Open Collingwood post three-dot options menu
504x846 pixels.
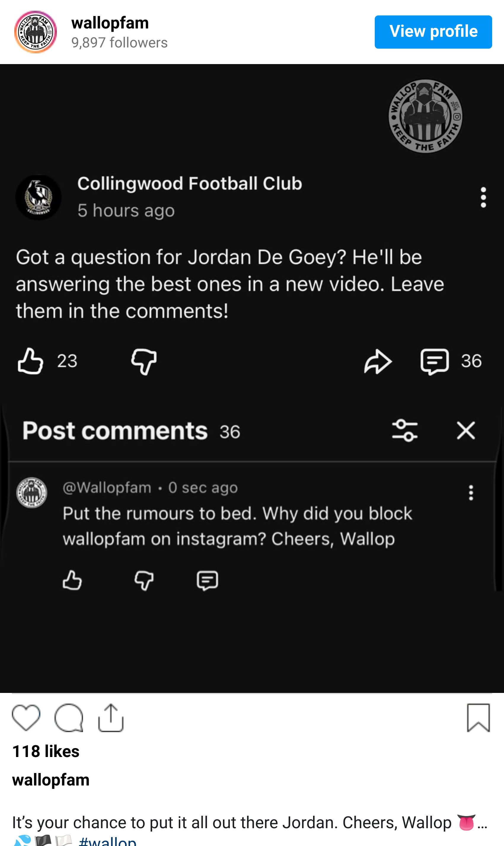coord(483,197)
